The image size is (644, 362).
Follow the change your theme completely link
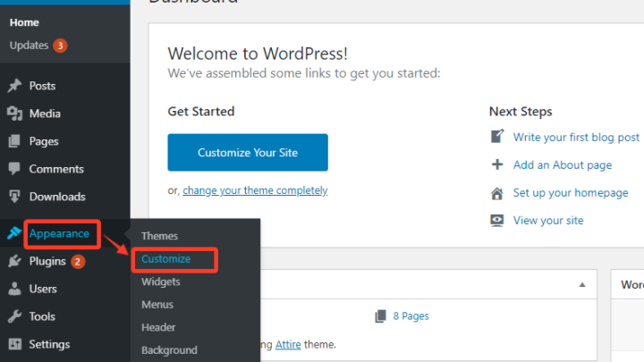point(255,190)
